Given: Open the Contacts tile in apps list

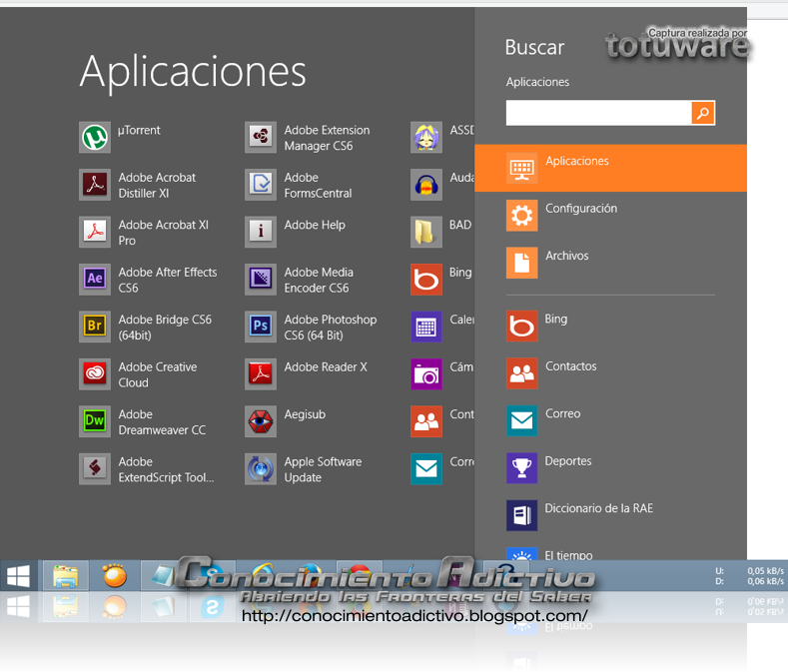Looking at the screenshot, I should [x=426, y=421].
